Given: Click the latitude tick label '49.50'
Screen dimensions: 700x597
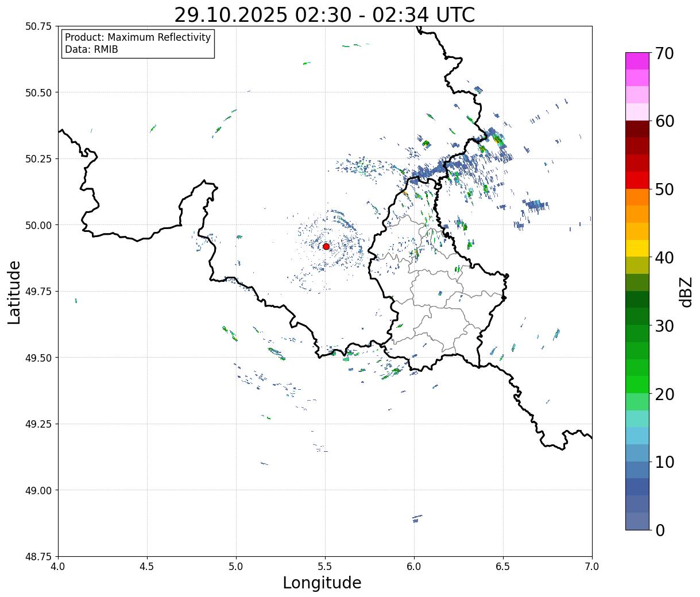Looking at the screenshot, I should [x=38, y=358].
